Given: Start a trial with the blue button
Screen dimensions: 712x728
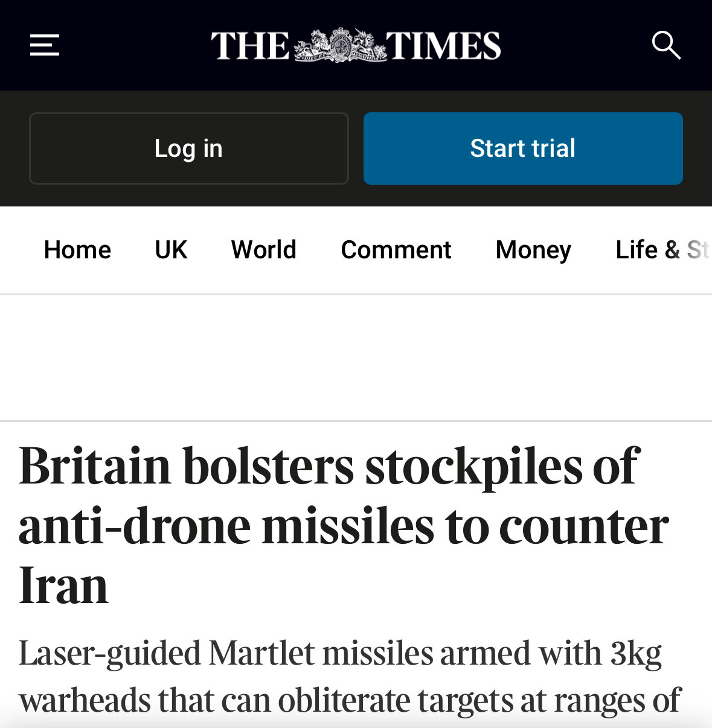Looking at the screenshot, I should pyautogui.click(x=523, y=148).
